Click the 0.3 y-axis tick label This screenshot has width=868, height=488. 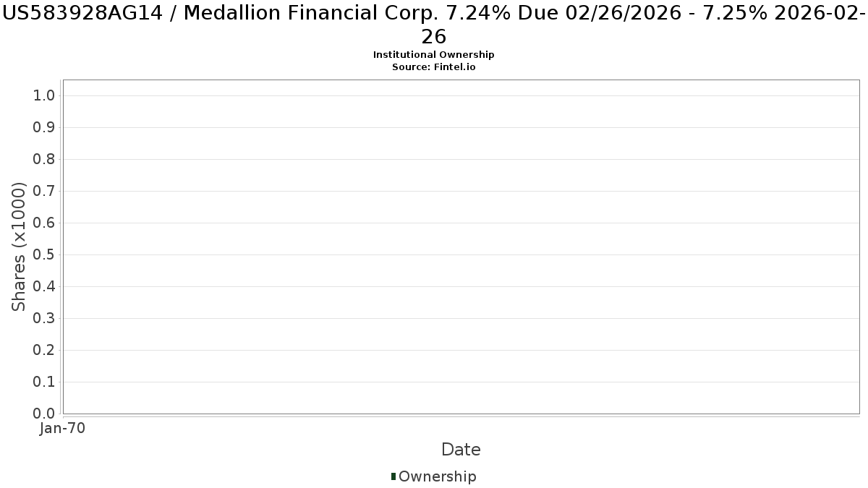(x=45, y=318)
